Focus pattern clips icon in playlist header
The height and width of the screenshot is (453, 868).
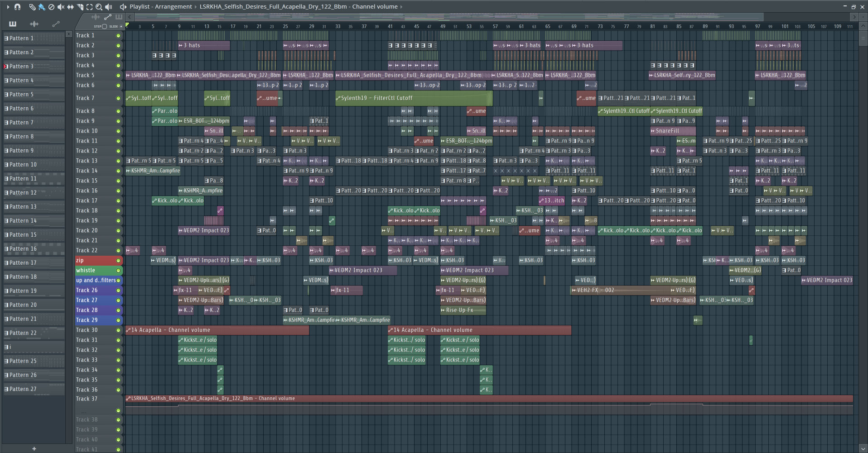coord(119,17)
